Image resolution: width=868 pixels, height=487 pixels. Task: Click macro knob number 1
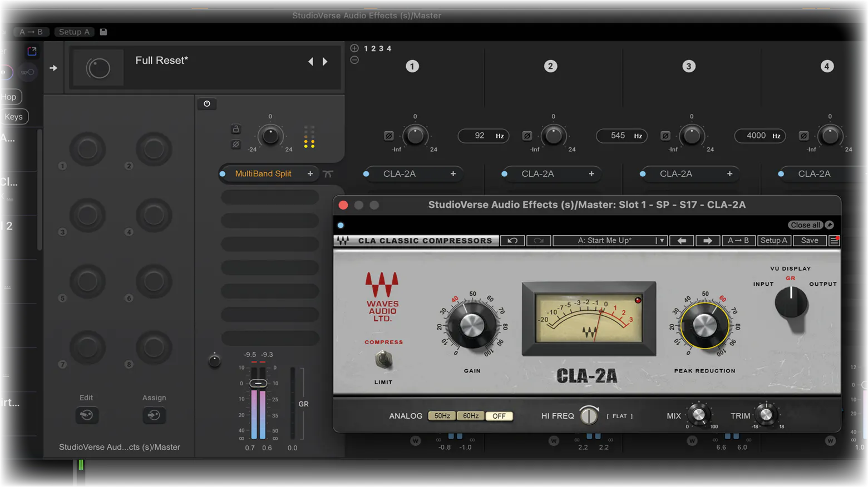click(87, 149)
